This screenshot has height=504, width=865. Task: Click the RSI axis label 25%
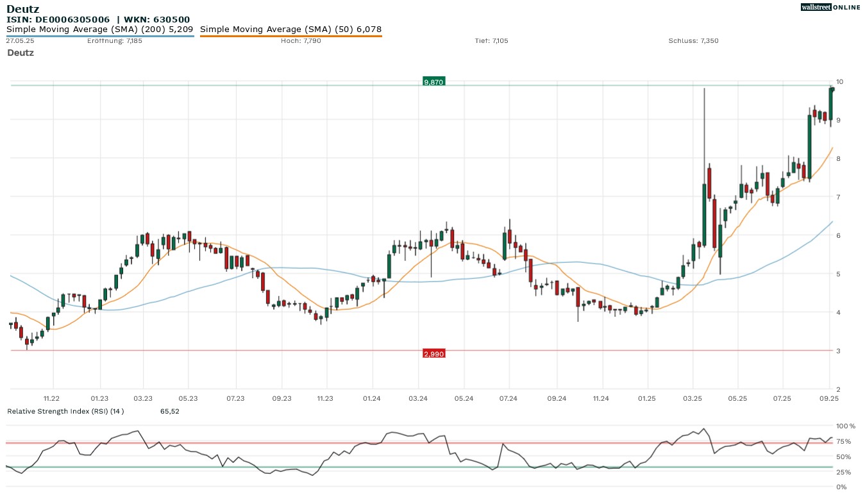coord(843,472)
